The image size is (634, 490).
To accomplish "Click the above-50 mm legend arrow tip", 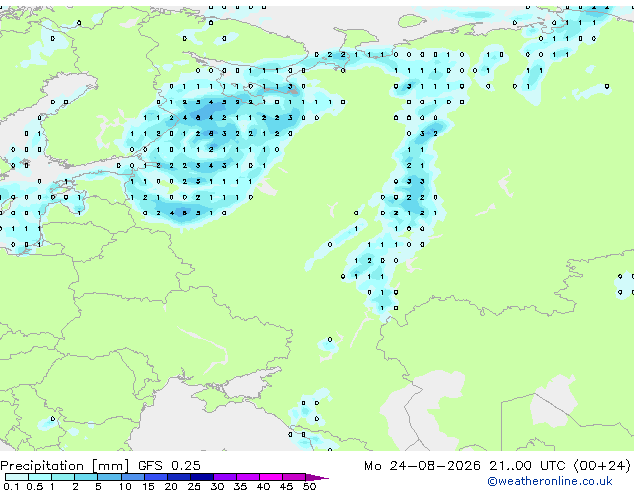I will (317, 477).
